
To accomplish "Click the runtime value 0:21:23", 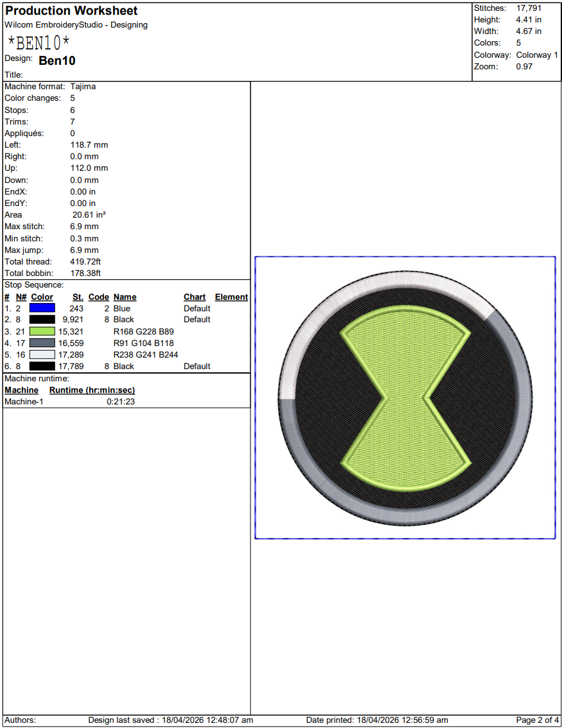I will tap(121, 402).
